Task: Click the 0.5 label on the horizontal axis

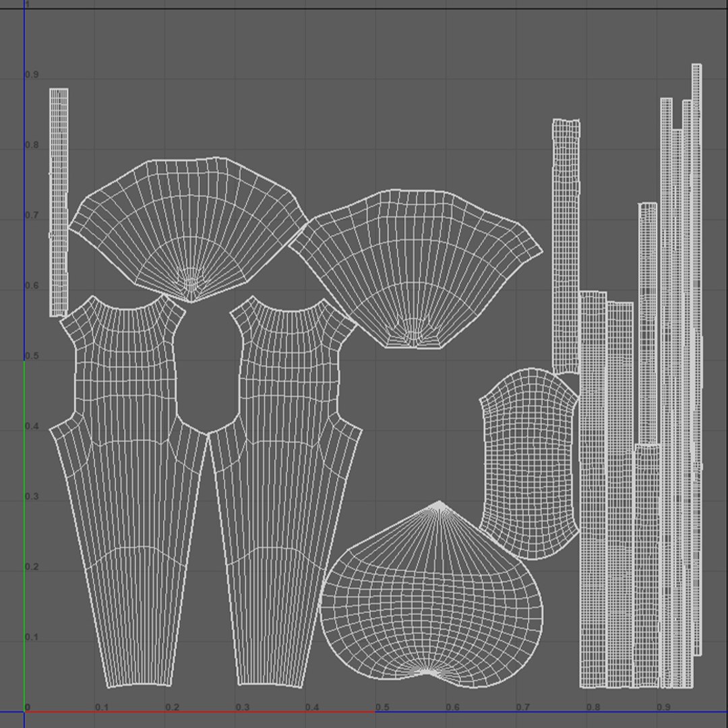Action: 383,707
